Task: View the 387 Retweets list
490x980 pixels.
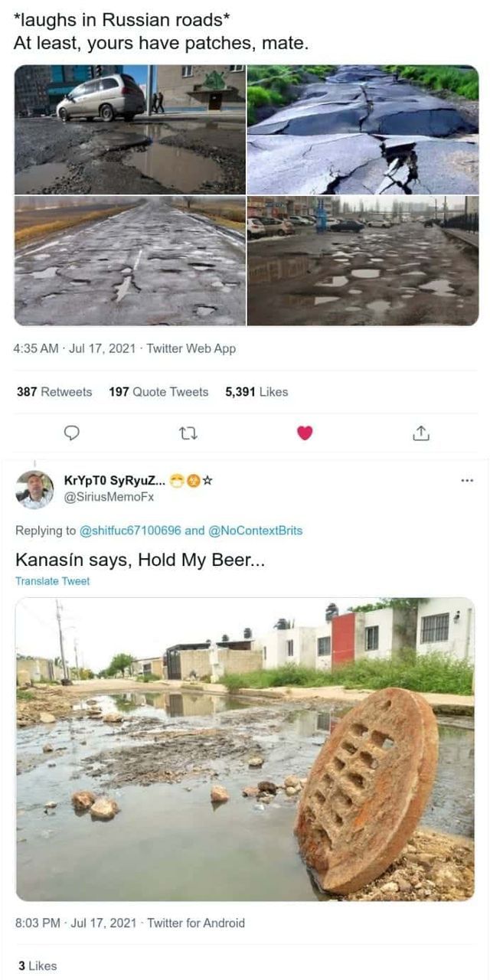Action: 54,392
